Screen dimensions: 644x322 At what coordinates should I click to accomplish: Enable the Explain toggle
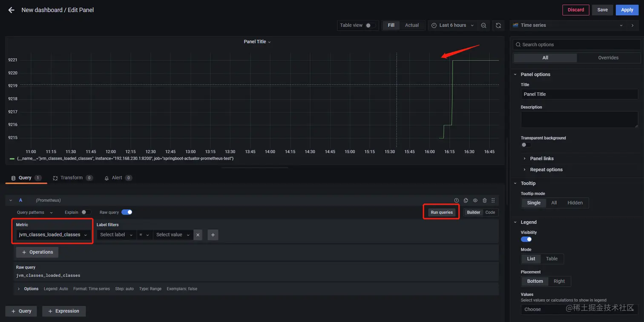[x=86, y=212]
